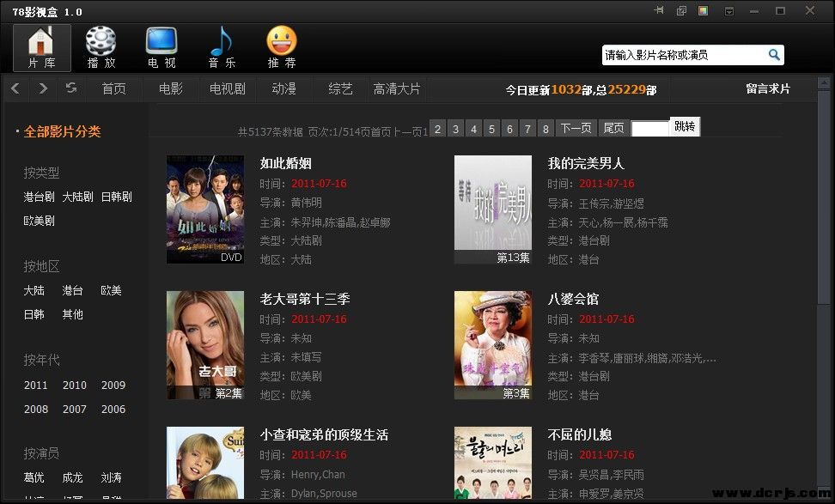Open the 播放 film reel player
The width and height of the screenshot is (835, 504).
[x=101, y=48]
